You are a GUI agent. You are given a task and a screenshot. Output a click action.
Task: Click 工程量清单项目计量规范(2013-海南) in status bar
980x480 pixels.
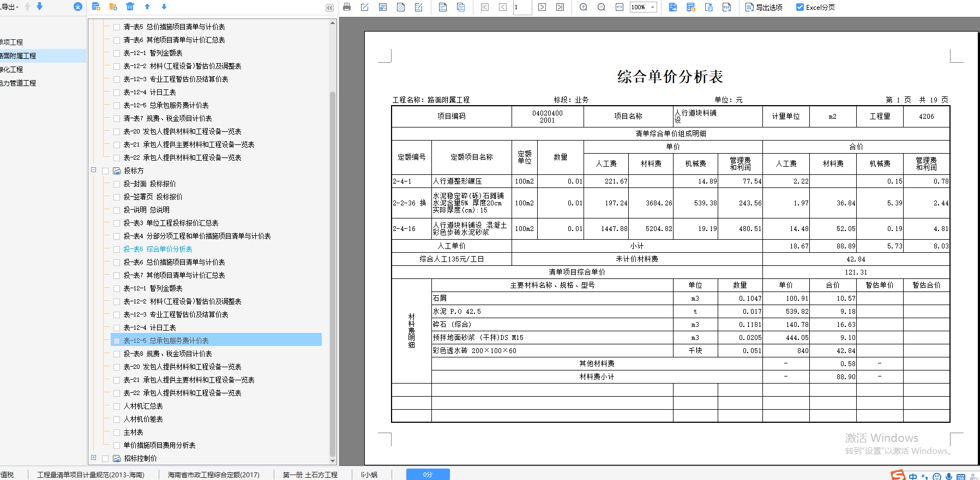tap(91, 475)
